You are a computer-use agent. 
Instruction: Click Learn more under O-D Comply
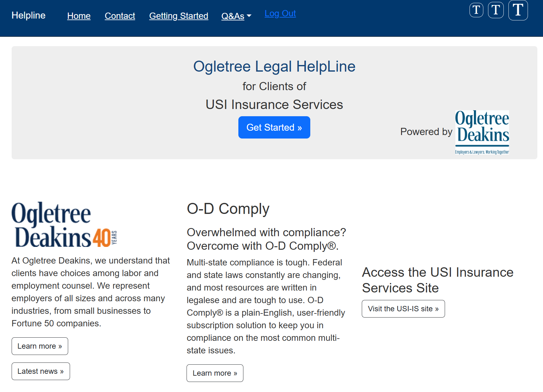[x=215, y=373]
